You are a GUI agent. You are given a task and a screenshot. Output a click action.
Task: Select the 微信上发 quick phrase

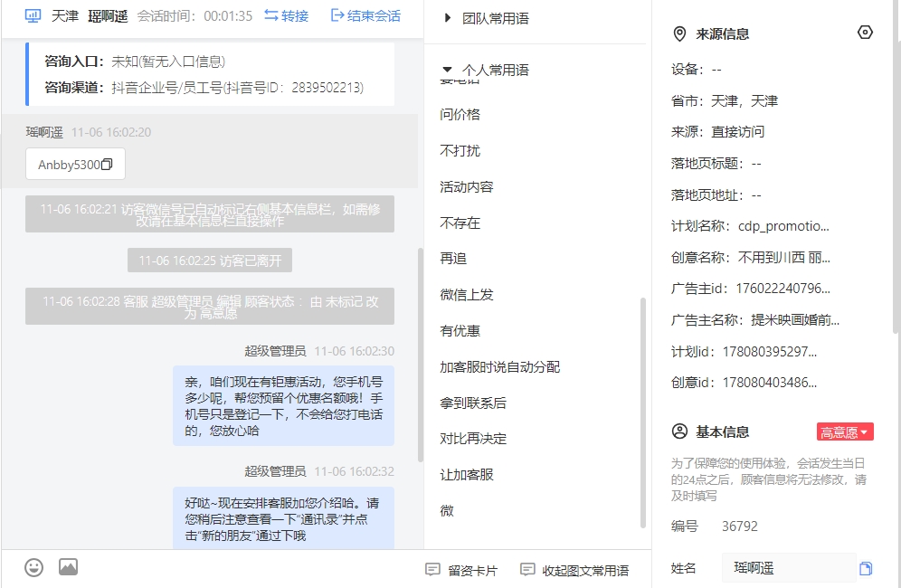(467, 295)
